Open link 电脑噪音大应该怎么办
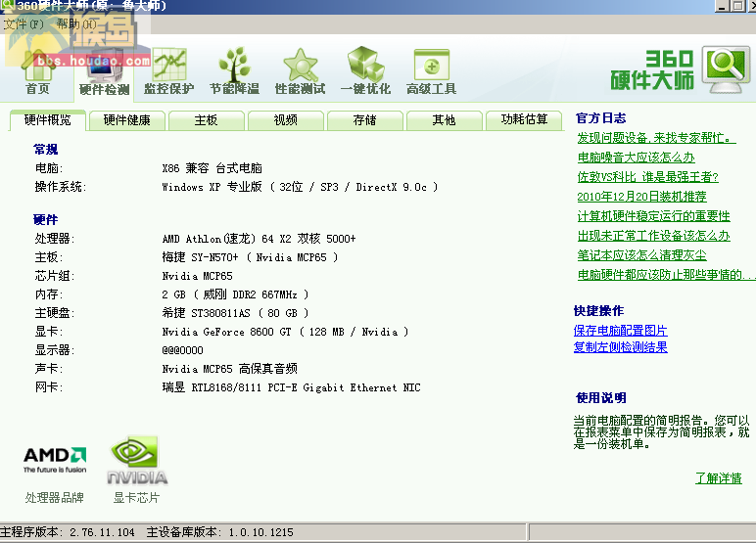The image size is (756, 543). (x=636, y=158)
